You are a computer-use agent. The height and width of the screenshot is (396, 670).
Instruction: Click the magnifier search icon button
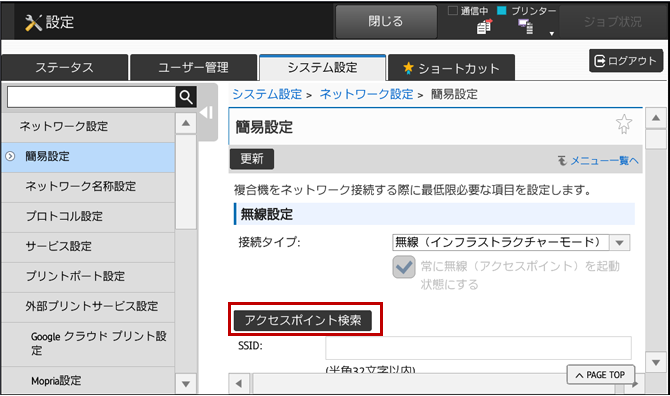coord(186,97)
